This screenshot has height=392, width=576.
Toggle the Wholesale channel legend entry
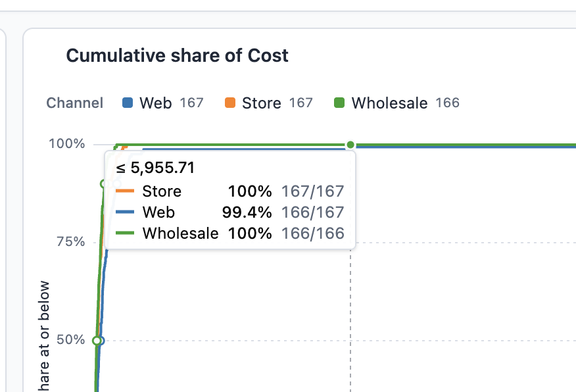tap(396, 103)
